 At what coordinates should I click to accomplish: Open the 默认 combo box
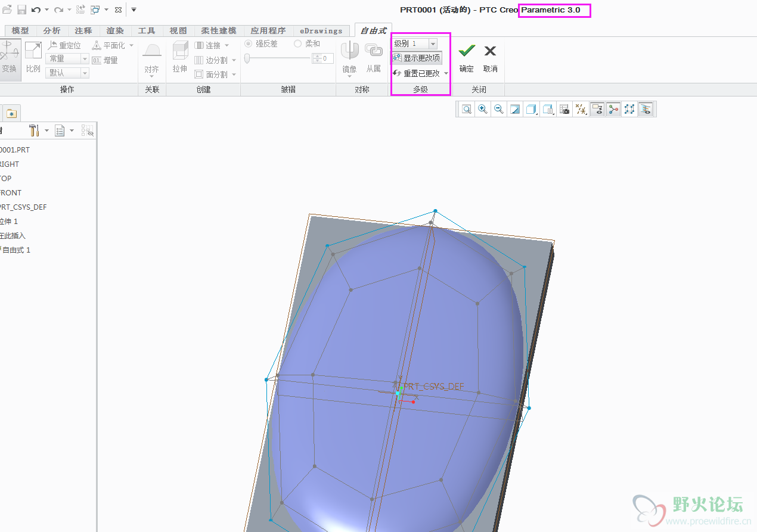tap(67, 73)
